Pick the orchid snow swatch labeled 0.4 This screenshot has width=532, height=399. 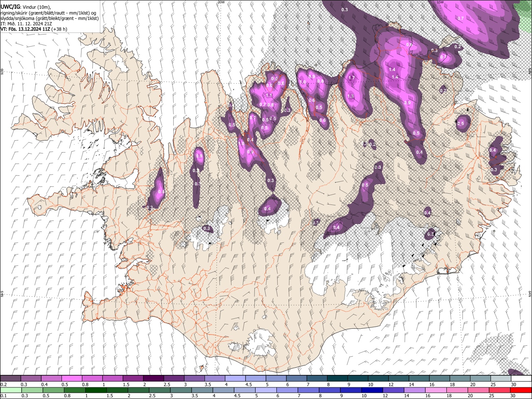(51, 378)
